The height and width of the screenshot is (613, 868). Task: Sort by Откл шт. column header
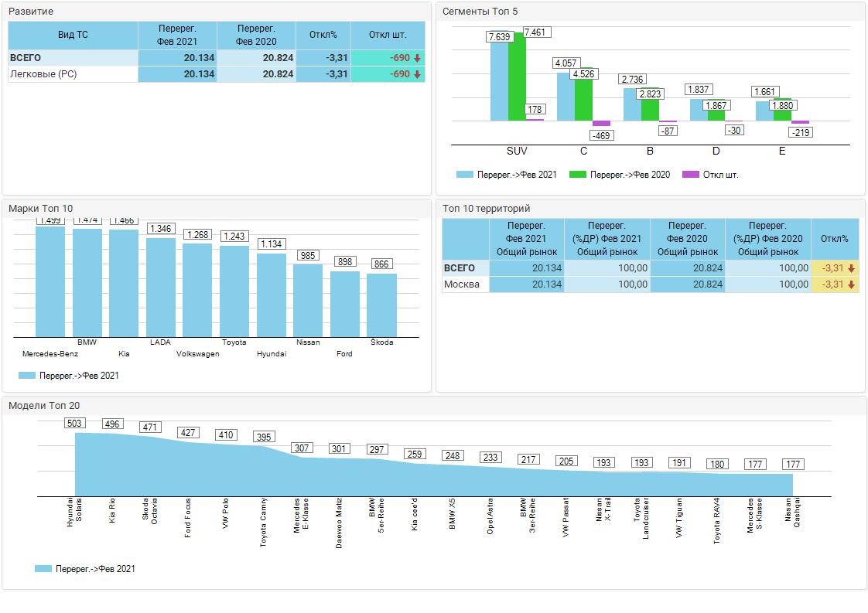pos(388,35)
